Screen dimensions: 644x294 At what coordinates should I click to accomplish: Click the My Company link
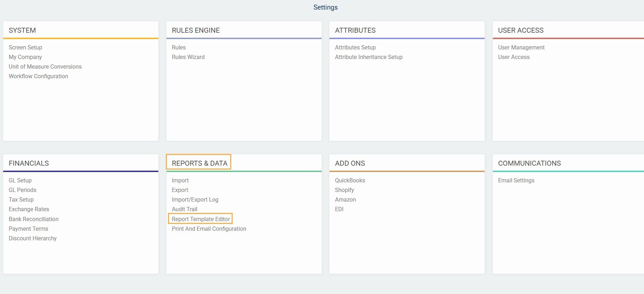pos(25,57)
